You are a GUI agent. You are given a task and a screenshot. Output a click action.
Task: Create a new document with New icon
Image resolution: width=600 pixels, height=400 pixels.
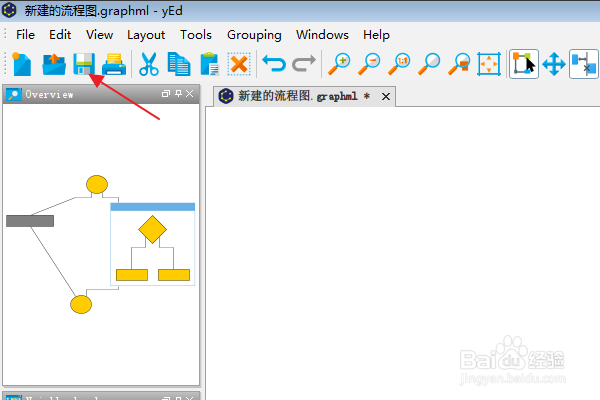22,64
